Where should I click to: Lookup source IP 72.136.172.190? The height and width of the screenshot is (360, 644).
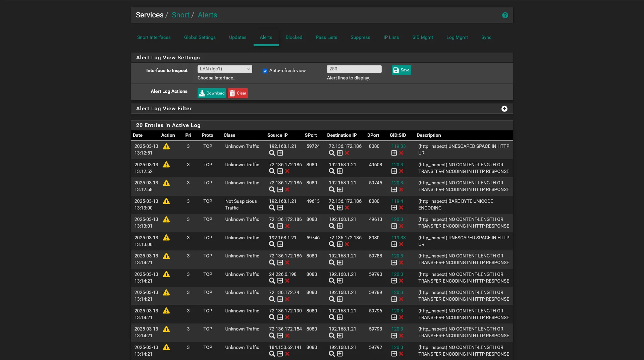tap(272, 317)
